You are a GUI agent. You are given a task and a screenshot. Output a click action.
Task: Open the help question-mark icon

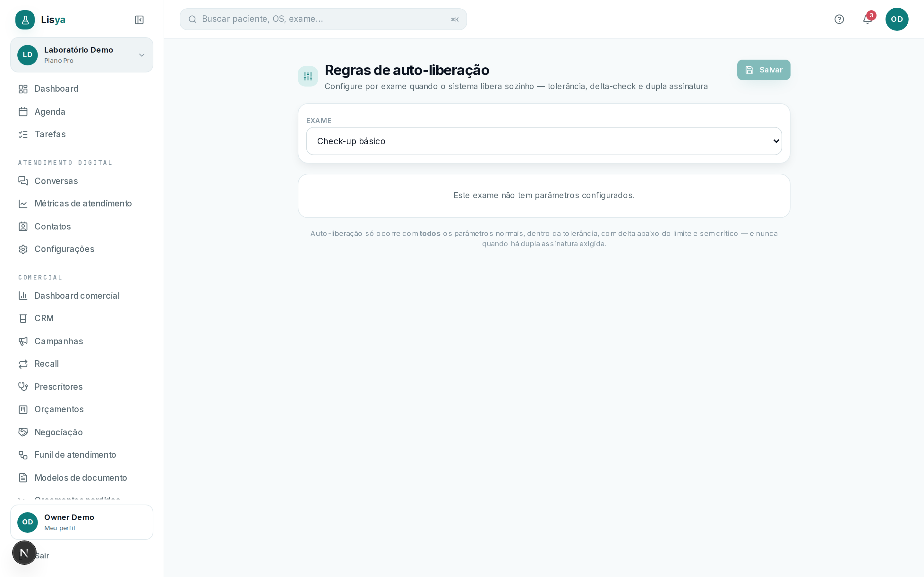(839, 19)
